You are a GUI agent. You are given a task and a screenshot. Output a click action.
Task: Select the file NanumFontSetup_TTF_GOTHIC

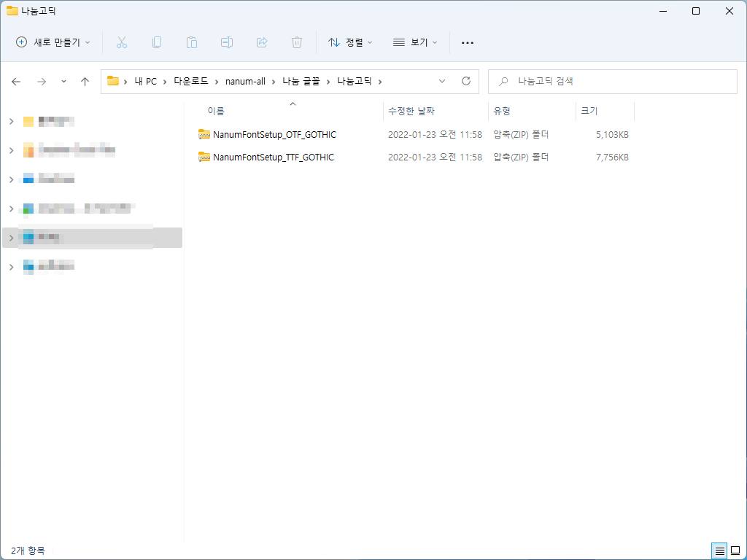[274, 157]
